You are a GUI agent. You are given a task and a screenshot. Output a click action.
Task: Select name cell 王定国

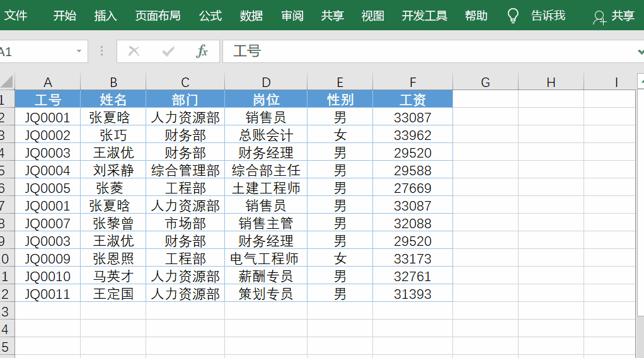(113, 294)
